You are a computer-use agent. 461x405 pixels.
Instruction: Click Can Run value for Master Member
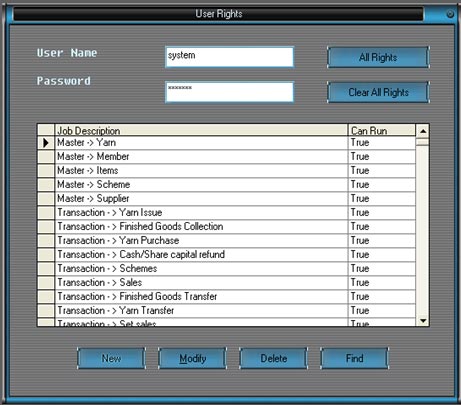point(382,157)
